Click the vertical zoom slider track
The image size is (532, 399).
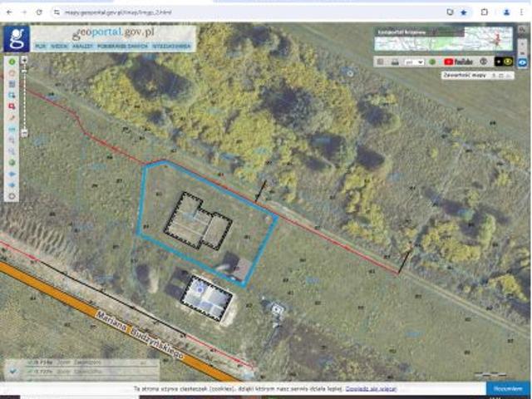click(x=24, y=100)
